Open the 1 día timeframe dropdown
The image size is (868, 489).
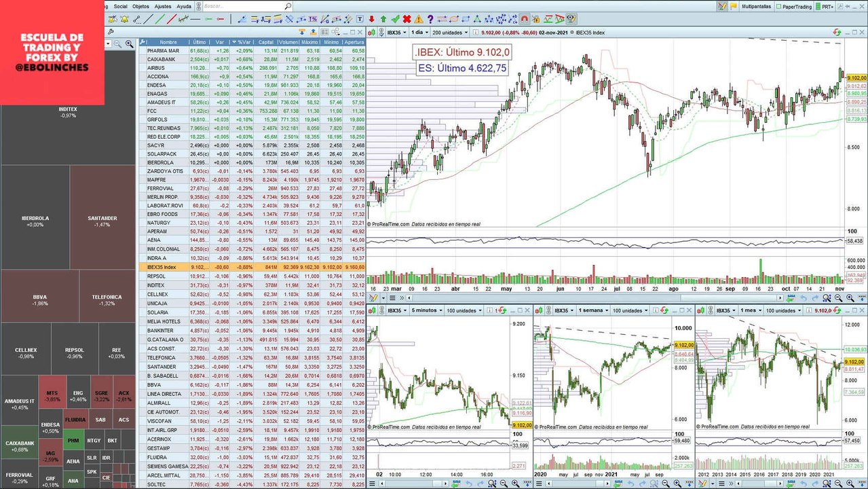click(419, 32)
